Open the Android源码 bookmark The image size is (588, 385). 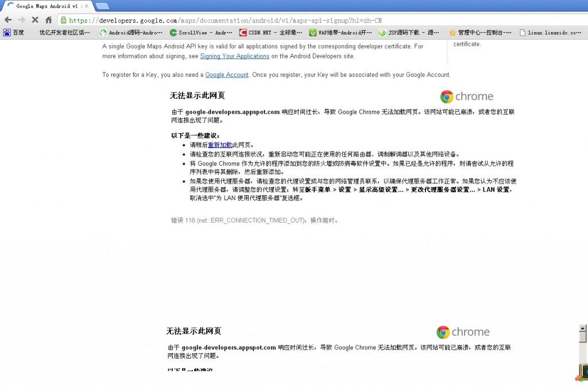(x=131, y=33)
